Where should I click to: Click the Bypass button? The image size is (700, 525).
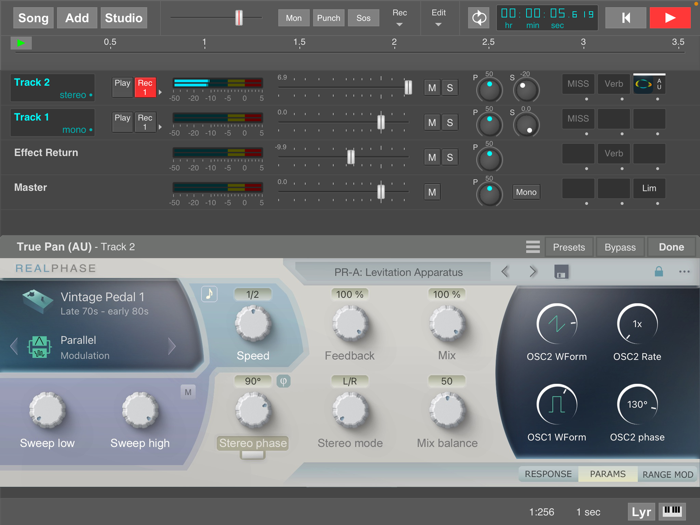tap(620, 247)
